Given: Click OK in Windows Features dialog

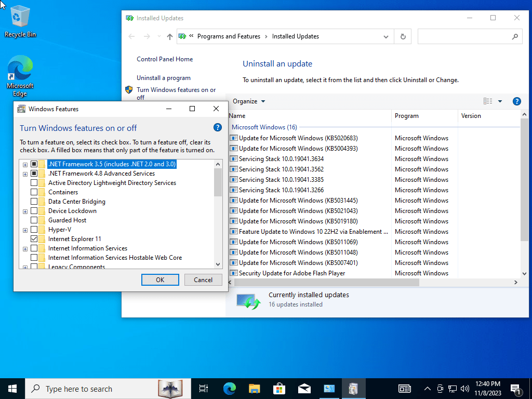Looking at the screenshot, I should tap(160, 280).
